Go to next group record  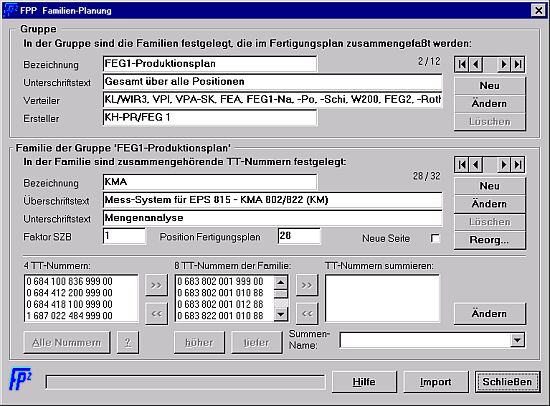coord(504,64)
